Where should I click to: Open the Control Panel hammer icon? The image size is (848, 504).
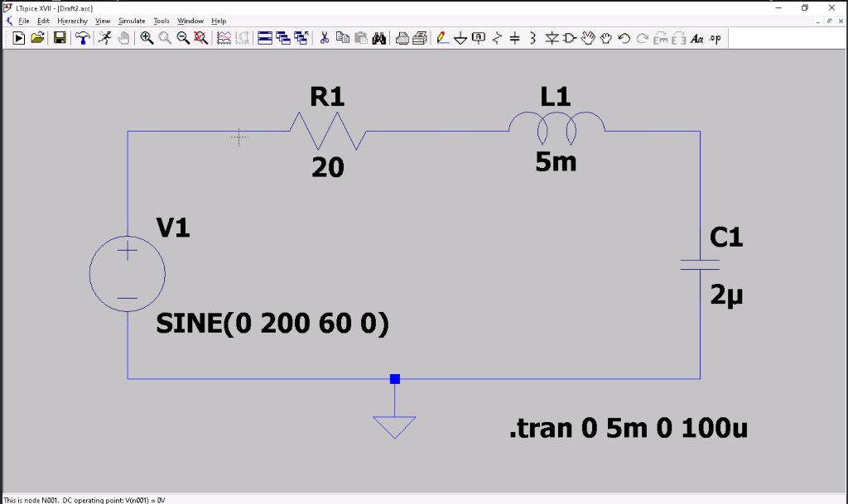tap(81, 37)
